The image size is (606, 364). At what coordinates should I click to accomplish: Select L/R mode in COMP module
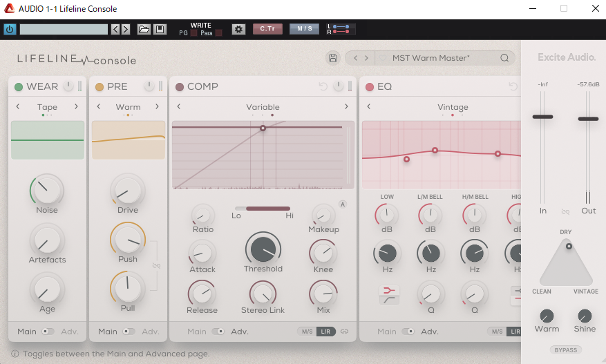[x=325, y=332]
